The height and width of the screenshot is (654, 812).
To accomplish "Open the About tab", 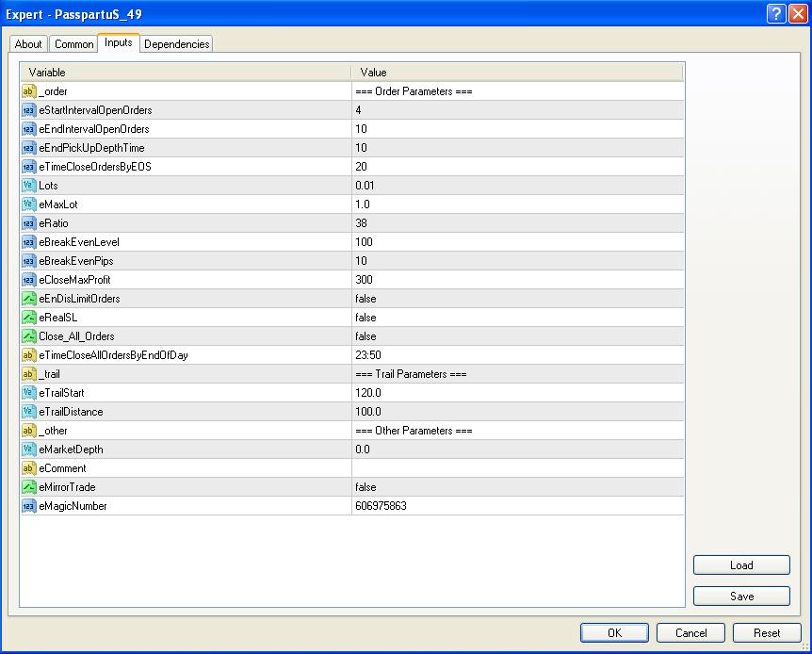I will pos(28,44).
